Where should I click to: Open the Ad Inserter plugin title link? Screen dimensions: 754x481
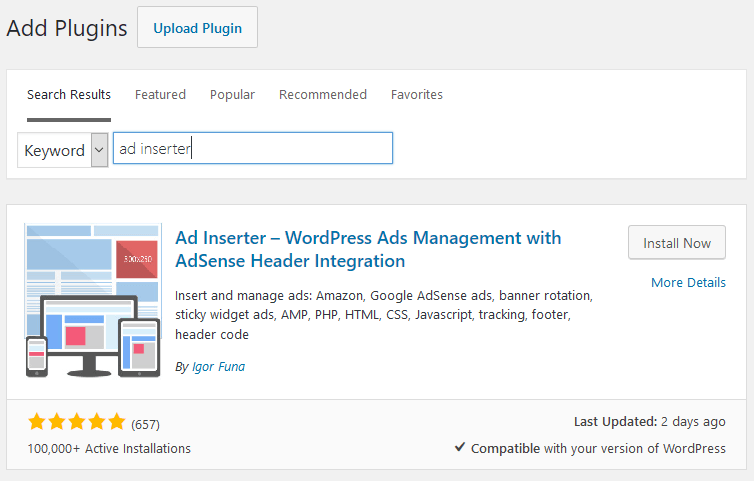tap(368, 249)
